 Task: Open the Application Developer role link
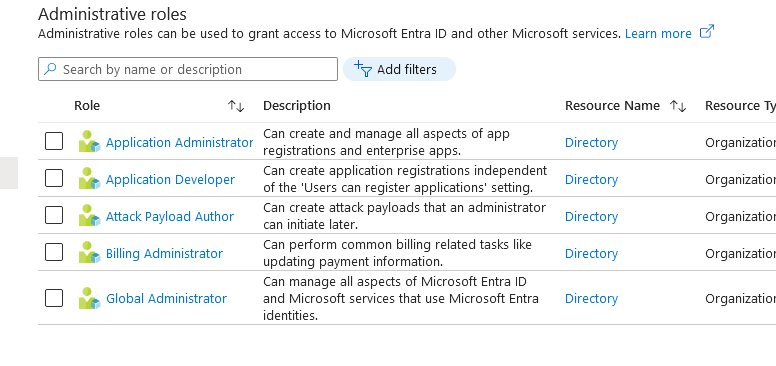(x=170, y=180)
